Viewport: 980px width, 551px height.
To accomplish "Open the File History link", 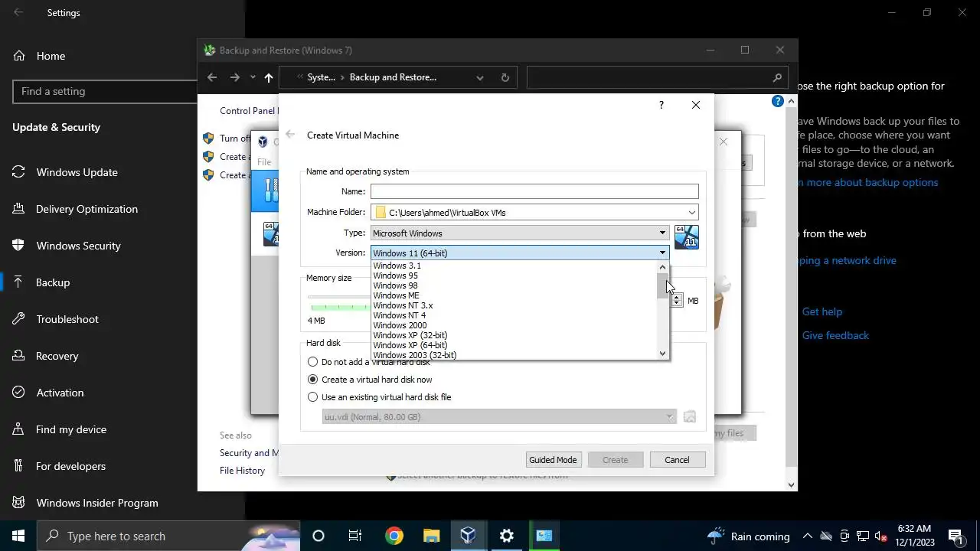I will point(243,471).
